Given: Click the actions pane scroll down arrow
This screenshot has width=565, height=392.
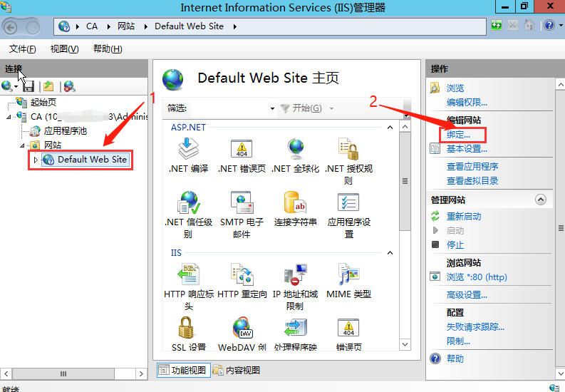Looking at the screenshot, I should [560, 373].
